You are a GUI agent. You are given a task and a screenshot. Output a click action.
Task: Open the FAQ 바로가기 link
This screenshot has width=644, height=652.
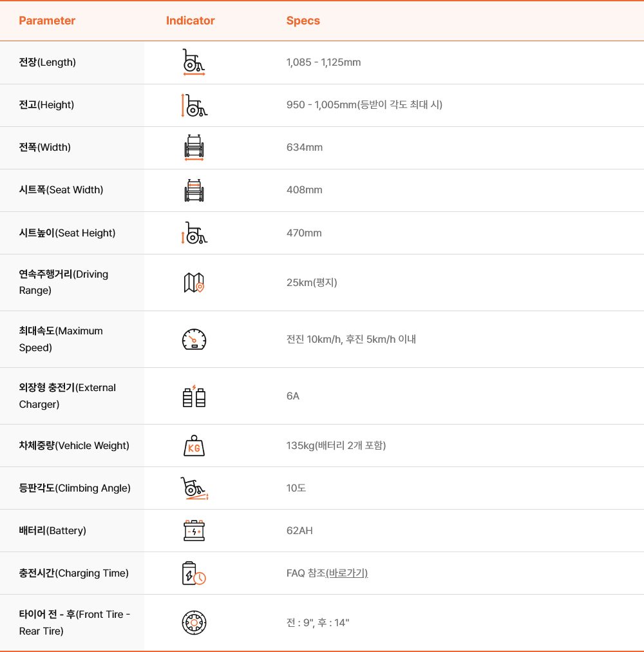pos(346,573)
